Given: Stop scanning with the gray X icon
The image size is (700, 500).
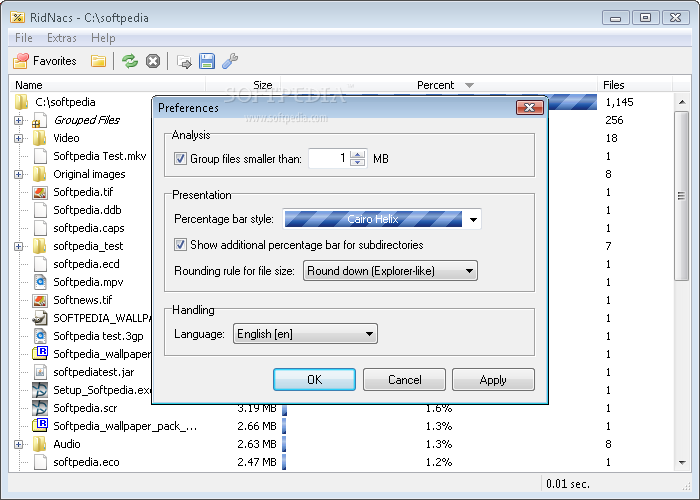Looking at the screenshot, I should (153, 61).
